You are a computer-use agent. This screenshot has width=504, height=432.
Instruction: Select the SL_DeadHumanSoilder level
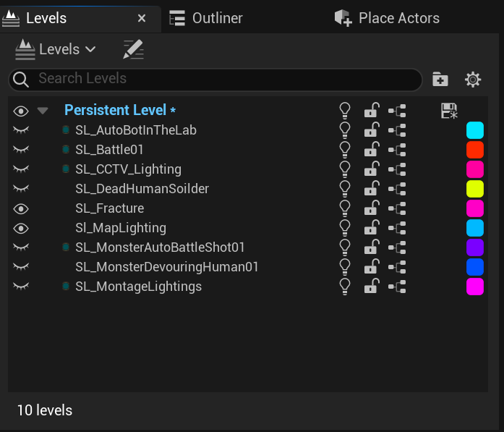pos(142,189)
